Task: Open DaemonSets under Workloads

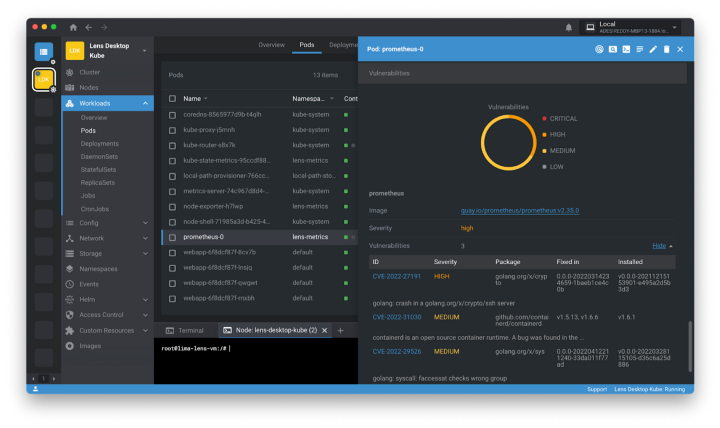Action: coord(100,156)
